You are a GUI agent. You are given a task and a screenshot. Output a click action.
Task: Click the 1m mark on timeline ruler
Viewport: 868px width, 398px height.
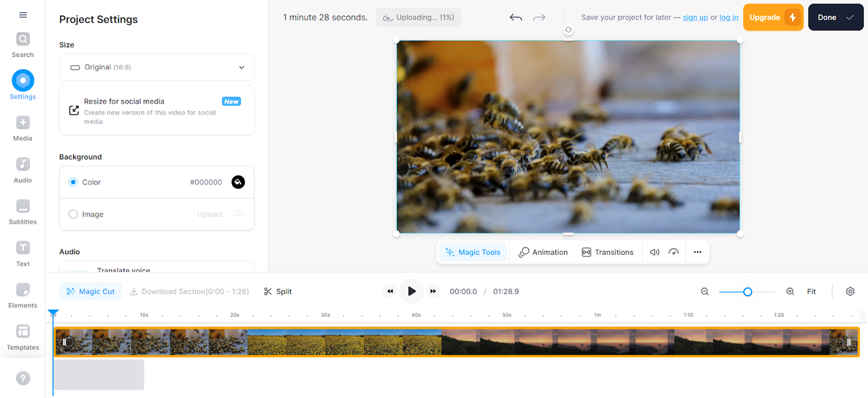597,315
